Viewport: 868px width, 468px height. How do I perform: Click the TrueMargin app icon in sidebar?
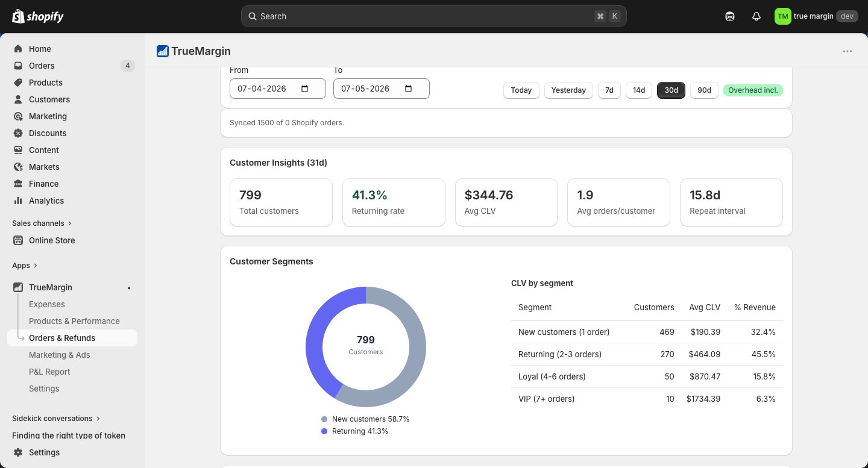tap(18, 287)
